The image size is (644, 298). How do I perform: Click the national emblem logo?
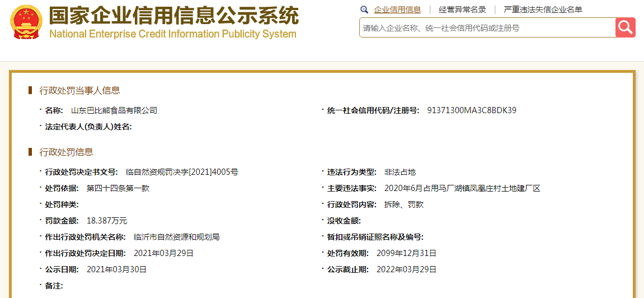[26, 22]
